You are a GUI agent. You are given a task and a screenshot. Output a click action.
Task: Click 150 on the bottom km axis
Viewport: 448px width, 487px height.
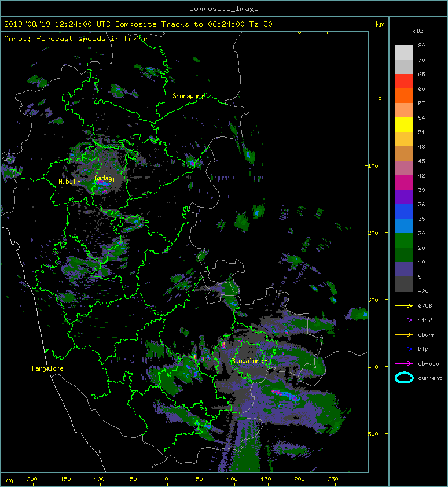(266, 479)
